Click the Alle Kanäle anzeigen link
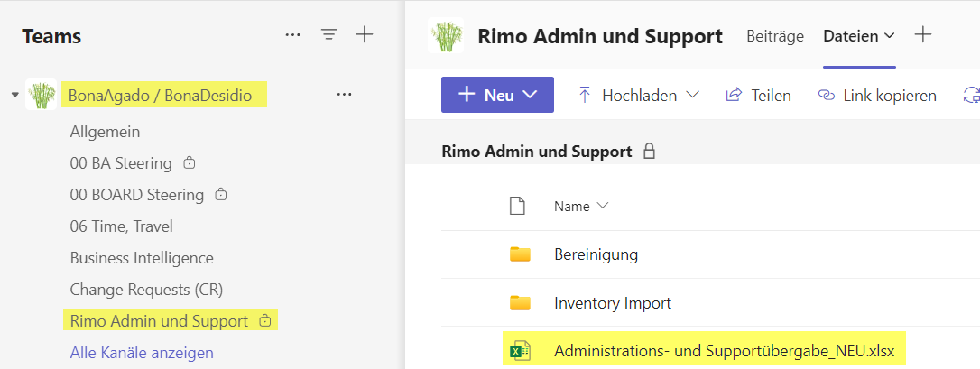This screenshot has height=369, width=980. click(x=142, y=353)
